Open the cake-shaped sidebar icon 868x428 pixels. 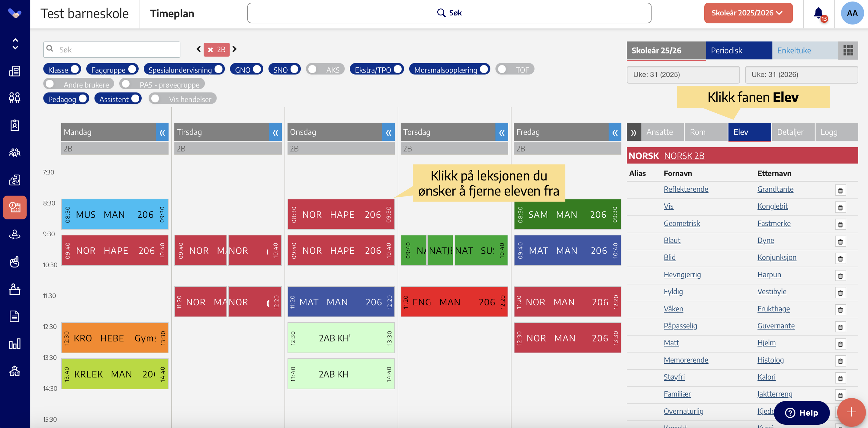14,289
